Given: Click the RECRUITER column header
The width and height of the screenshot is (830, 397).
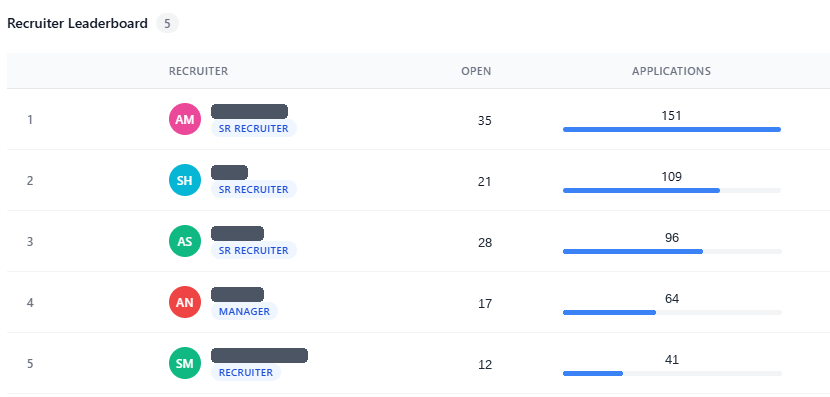Looking at the screenshot, I should click(x=199, y=71).
